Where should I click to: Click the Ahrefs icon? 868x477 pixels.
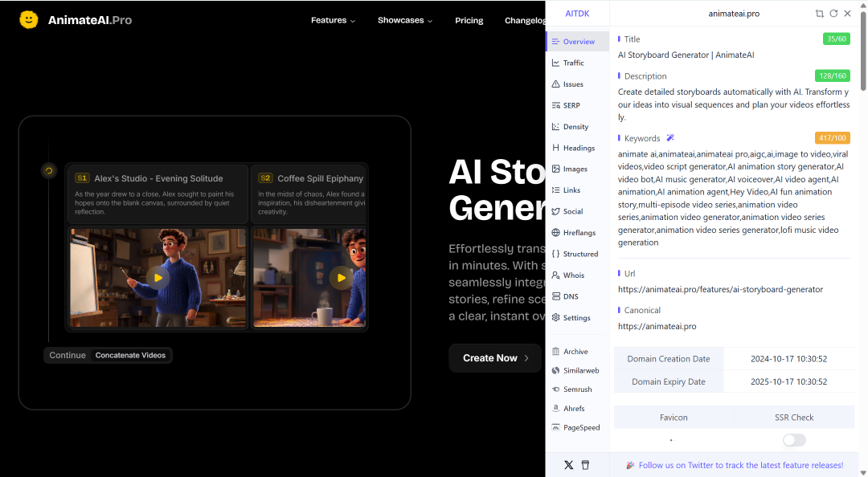[x=556, y=409]
